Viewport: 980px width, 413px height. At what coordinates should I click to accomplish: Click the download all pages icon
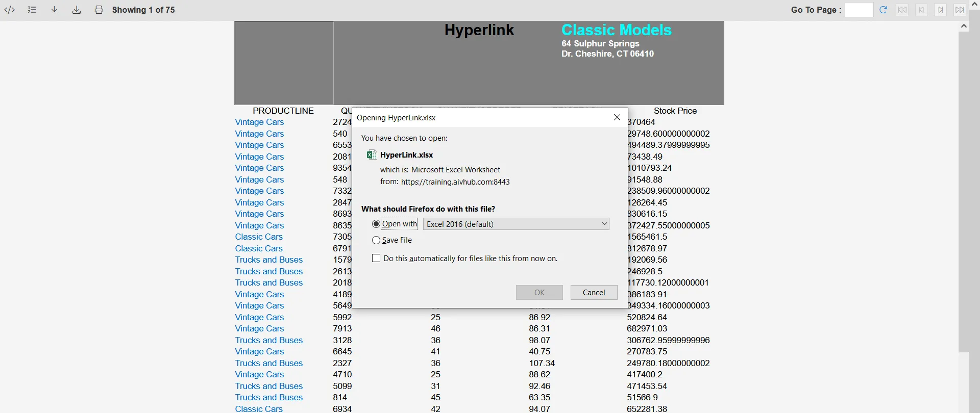coord(77,10)
